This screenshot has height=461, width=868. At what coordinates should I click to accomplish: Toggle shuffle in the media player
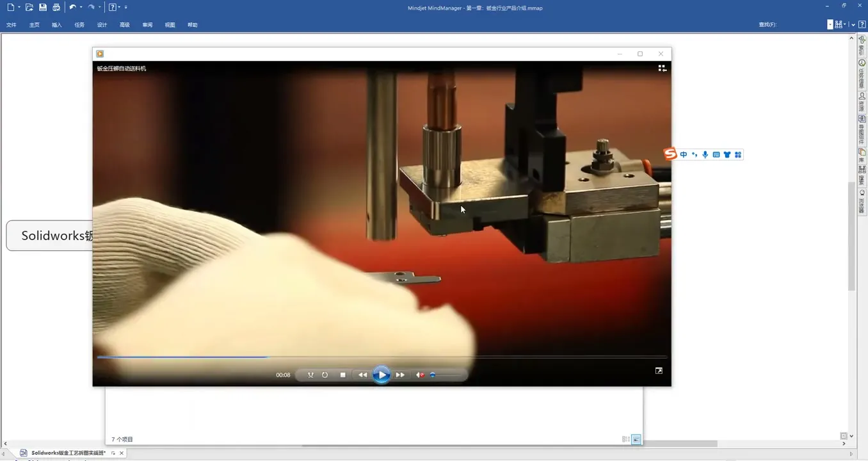click(x=310, y=375)
